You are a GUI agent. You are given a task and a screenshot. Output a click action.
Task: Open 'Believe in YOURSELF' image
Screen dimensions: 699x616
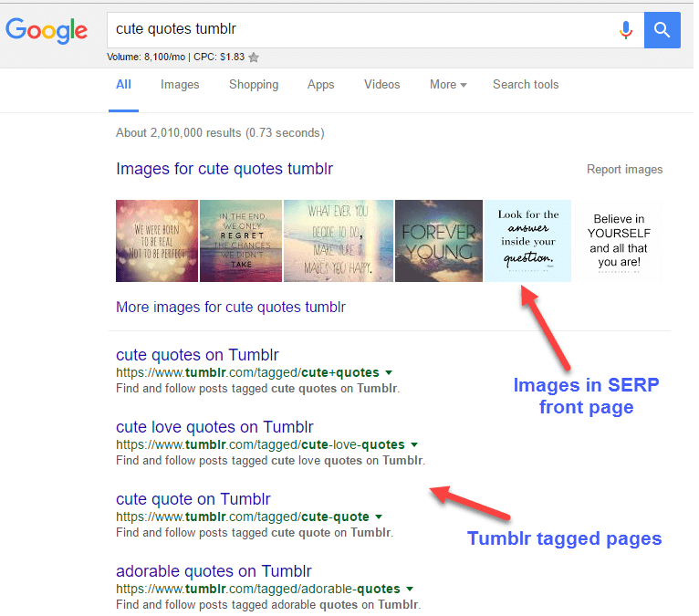[x=619, y=241]
